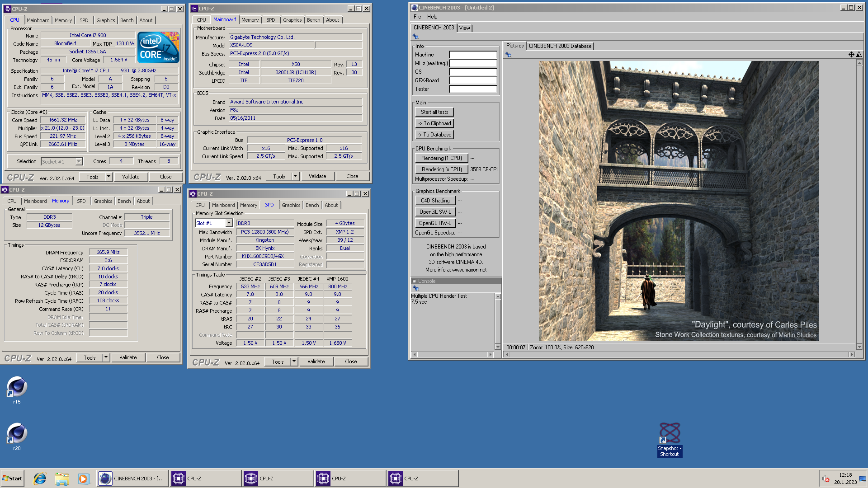Click the pin icon under Pictures tab
Image resolution: width=868 pixels, height=488 pixels.
coord(508,55)
